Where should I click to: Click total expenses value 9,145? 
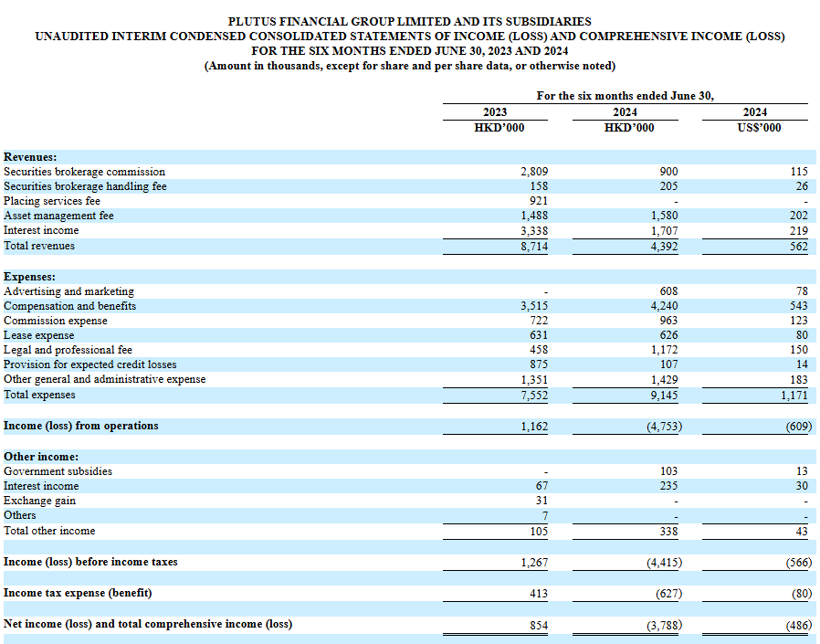tap(664, 396)
